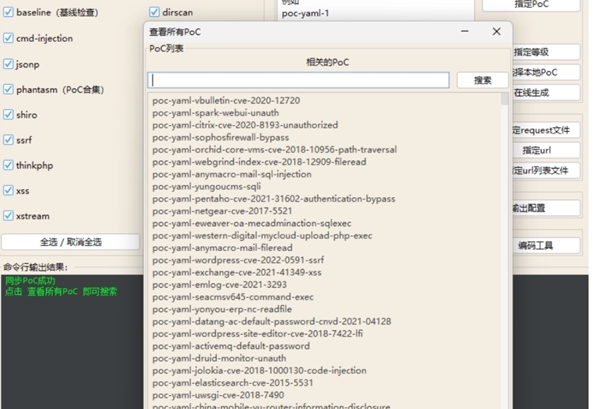Click the 指定等级 button
Screen dimensions: 600x409
click(x=546, y=52)
